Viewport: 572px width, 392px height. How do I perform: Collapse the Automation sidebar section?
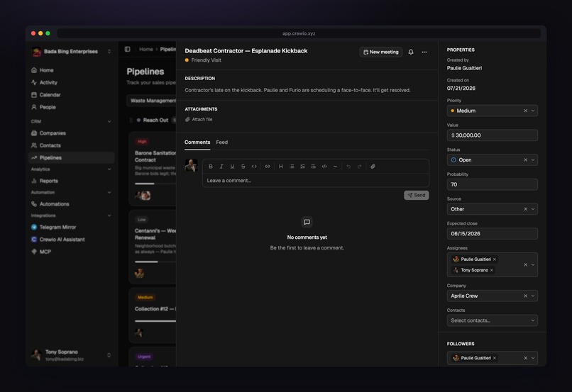click(109, 192)
